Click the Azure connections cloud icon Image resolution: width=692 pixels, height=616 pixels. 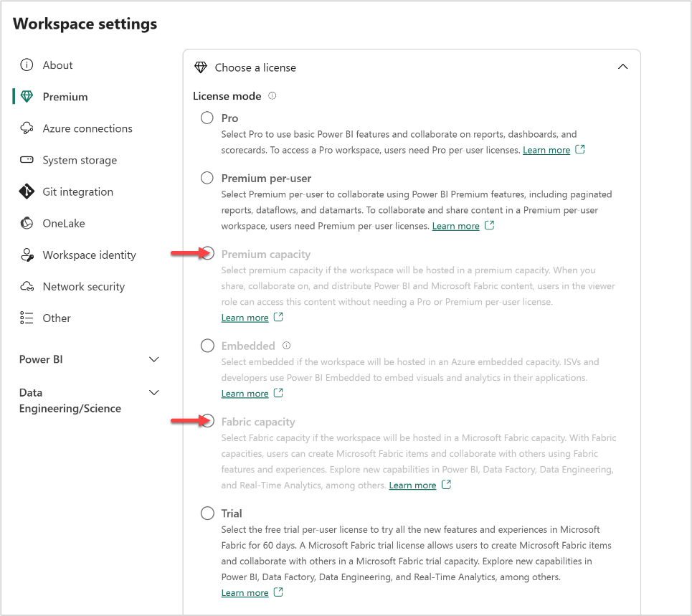pyautogui.click(x=27, y=128)
